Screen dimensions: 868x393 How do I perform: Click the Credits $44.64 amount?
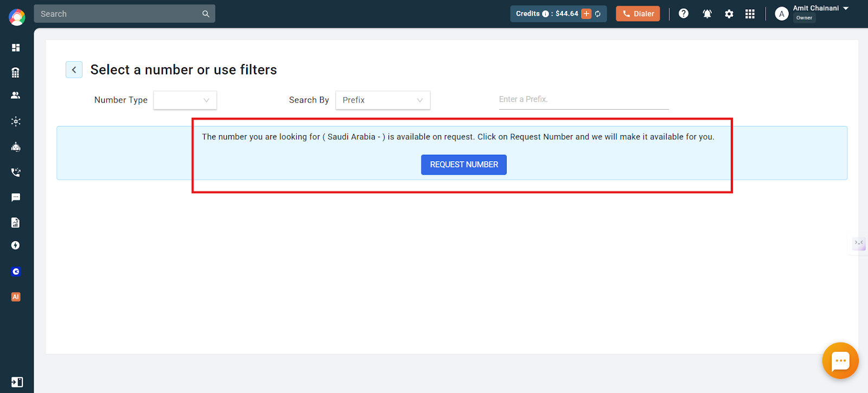point(566,14)
